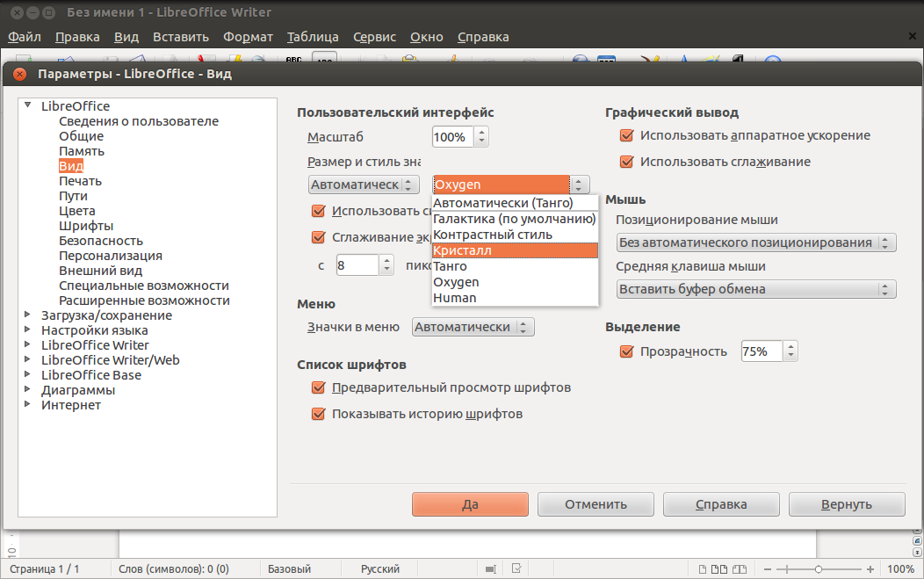This screenshot has width=924, height=579.
Task: Toggle Использовать сглаживание checkbox
Action: (x=627, y=162)
